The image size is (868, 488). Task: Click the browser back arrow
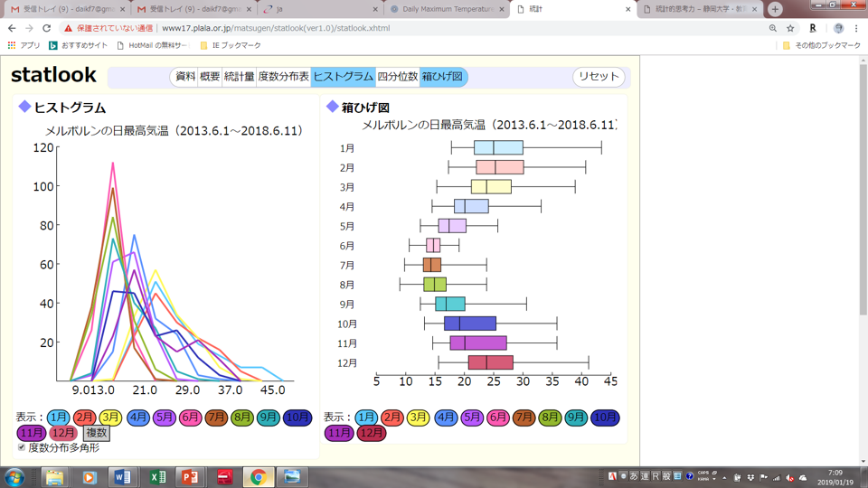tap(12, 28)
